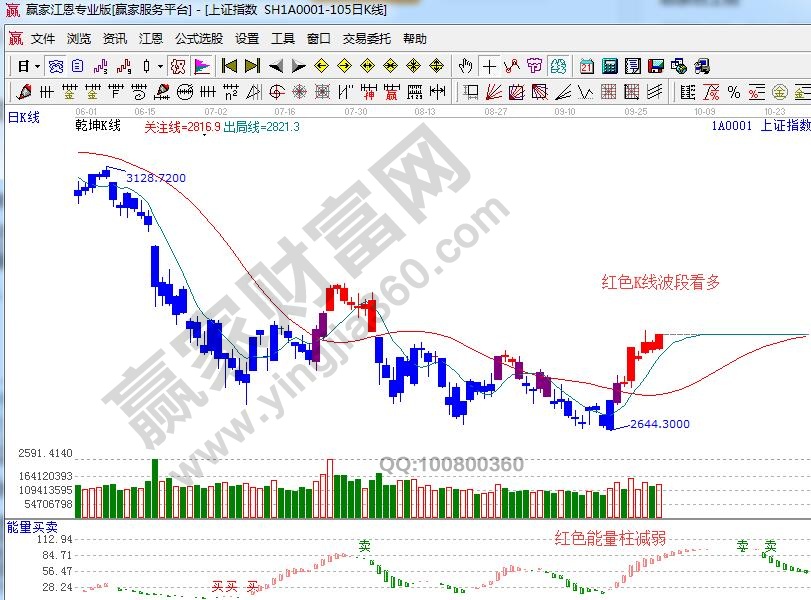Click the 1A0001 上证指数 stock label

click(x=760, y=126)
